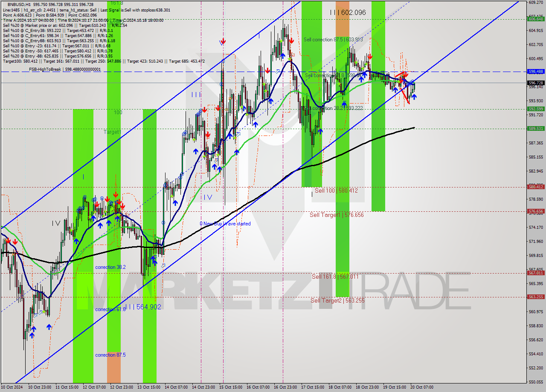Click the BNBUSD,H1 symbol title

click(19, 4)
